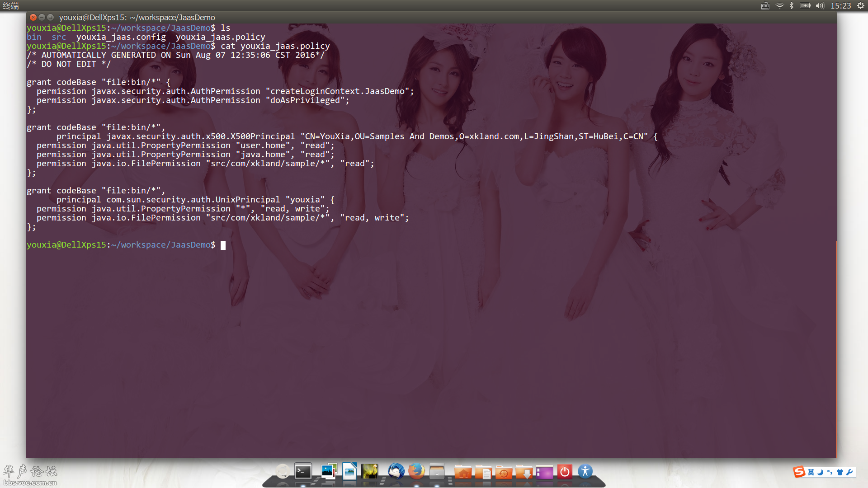Viewport: 868px width, 488px height.
Task: Open the photo viewer dock icon
Action: tap(329, 471)
